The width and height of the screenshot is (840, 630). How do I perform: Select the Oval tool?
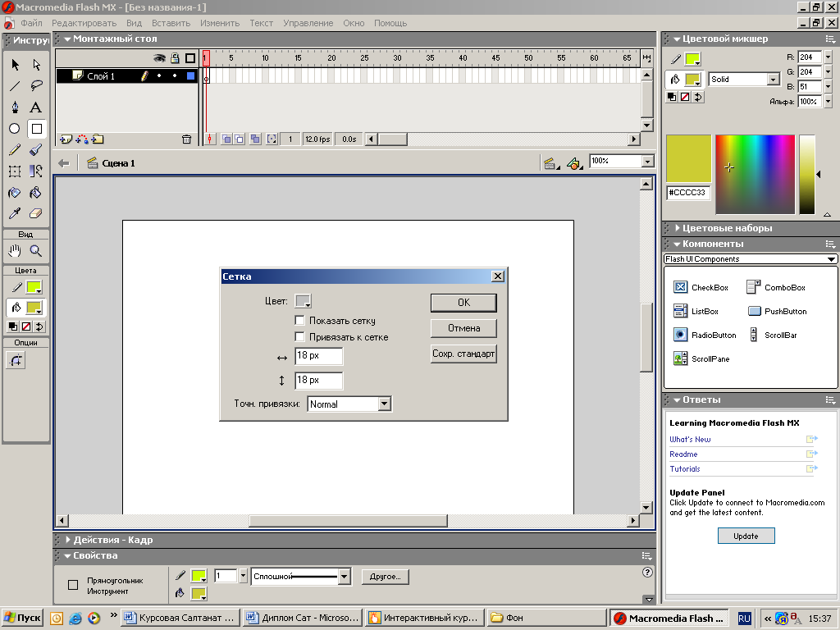coord(15,129)
